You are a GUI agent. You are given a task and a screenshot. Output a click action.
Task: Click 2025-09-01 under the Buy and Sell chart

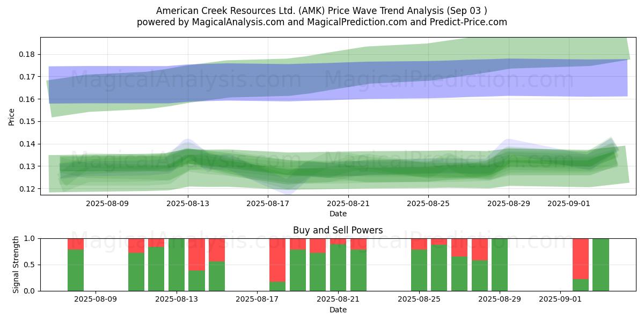tap(560, 299)
